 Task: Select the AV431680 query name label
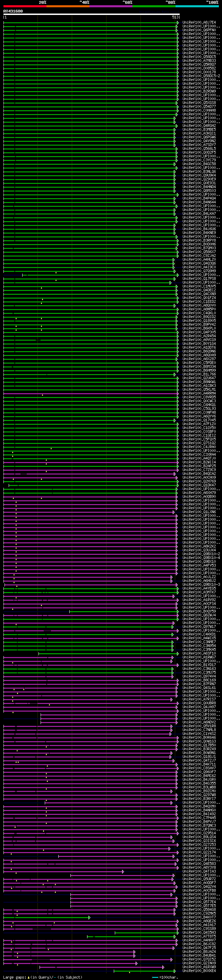click(13, 11)
